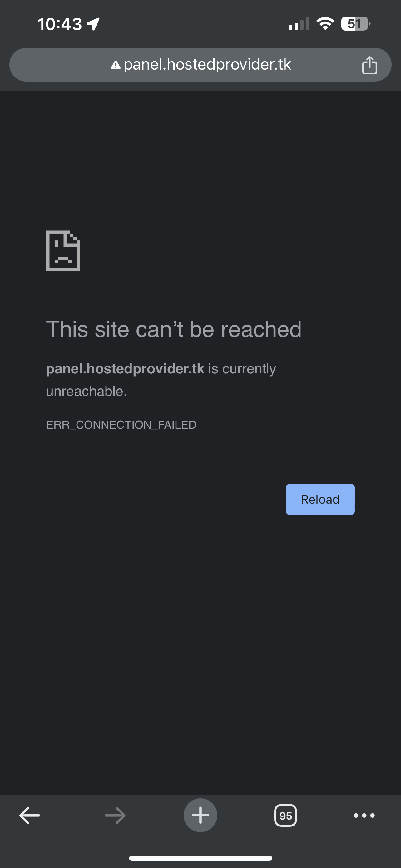
Task: Open tab switcher showing 95 tabs
Action: click(285, 816)
